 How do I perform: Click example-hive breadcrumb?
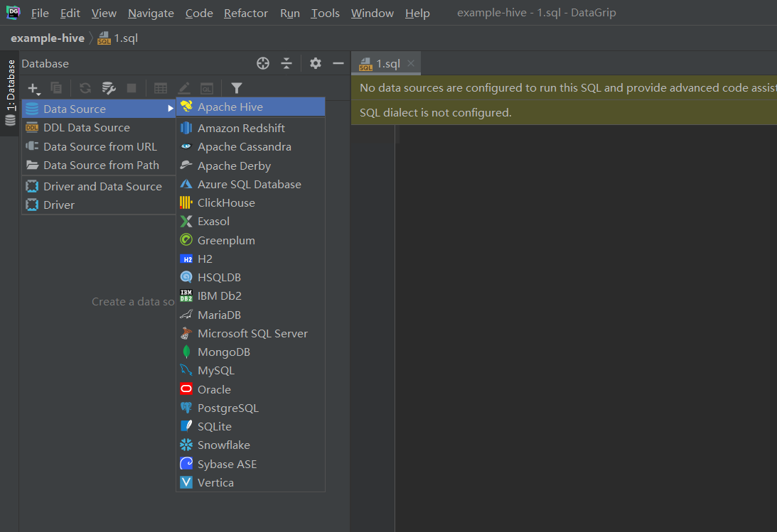tap(48, 38)
